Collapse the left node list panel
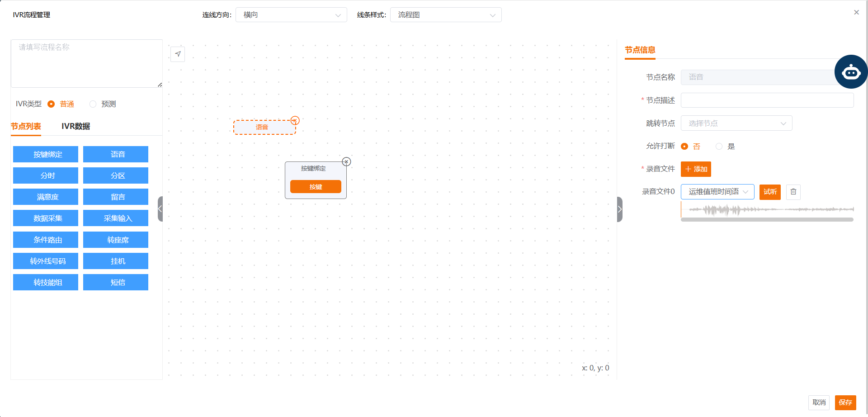This screenshot has width=868, height=417. coord(160,209)
